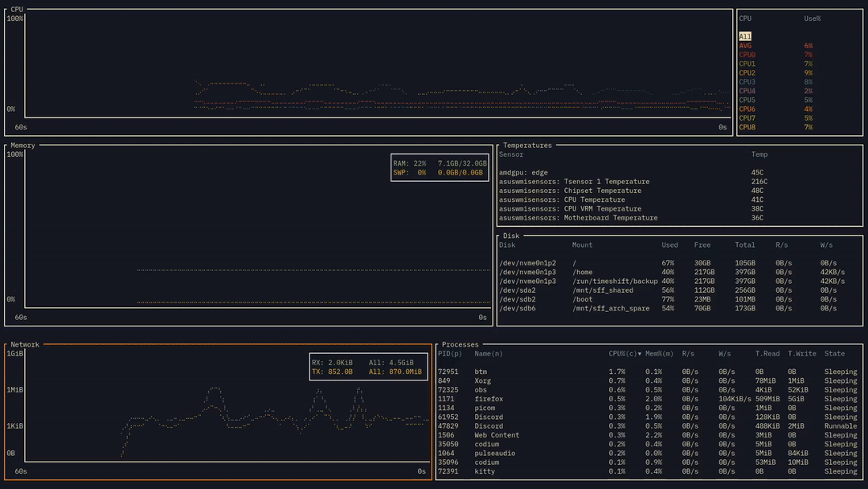Select the amdgpu: edge temperature row

pos(631,173)
